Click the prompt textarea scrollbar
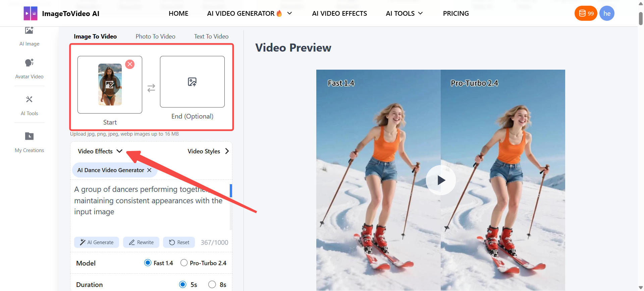This screenshot has width=644, height=291. (231, 191)
